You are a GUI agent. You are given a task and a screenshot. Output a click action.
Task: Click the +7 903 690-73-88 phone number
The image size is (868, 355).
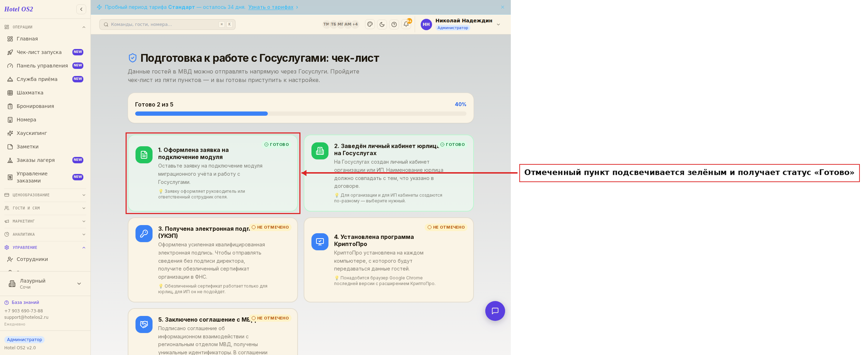pos(23,311)
